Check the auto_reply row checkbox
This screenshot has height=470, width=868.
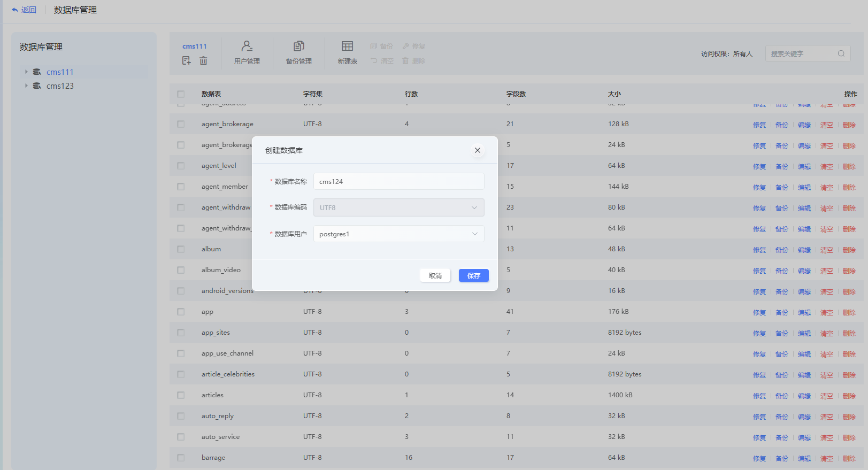click(x=181, y=416)
